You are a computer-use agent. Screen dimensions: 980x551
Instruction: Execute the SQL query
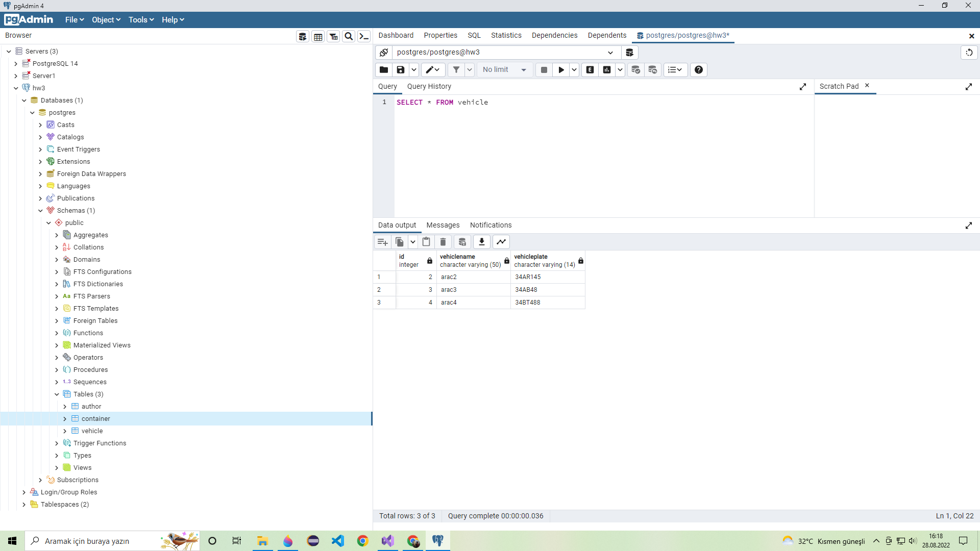(561, 69)
